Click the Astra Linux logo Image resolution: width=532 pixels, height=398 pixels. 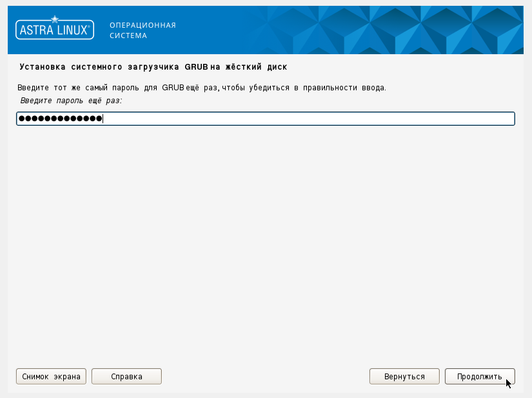[55, 28]
